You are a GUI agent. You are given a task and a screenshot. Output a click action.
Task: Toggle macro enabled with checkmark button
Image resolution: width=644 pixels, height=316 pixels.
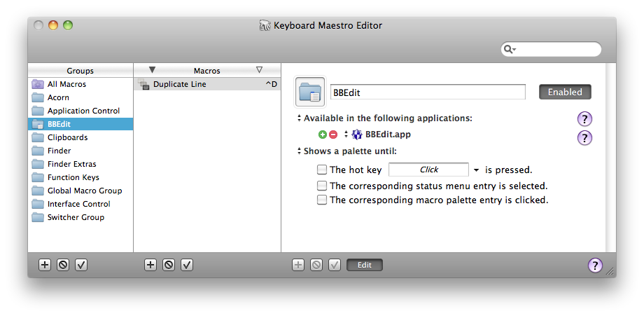tap(187, 265)
